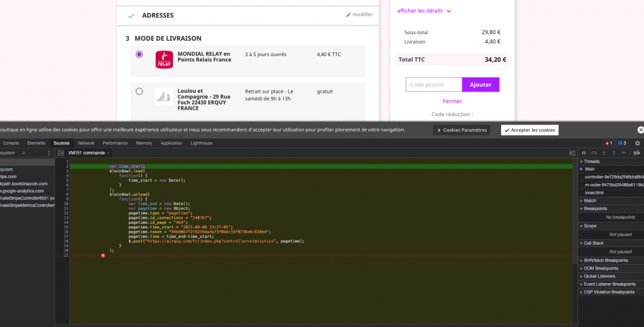Select Mondial Relay delivery option
The width and height of the screenshot is (644, 327).
(x=139, y=54)
